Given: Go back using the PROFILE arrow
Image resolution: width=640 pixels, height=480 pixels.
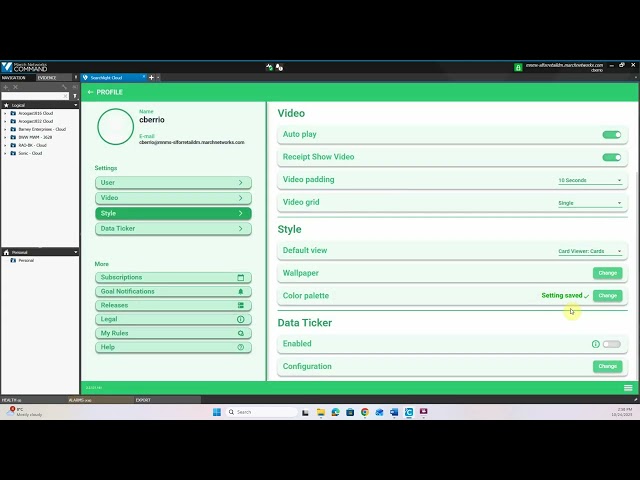Looking at the screenshot, I should [90, 92].
